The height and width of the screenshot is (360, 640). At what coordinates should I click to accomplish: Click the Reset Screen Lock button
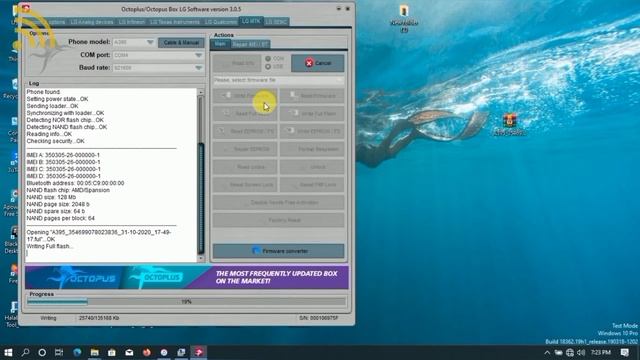(245, 184)
